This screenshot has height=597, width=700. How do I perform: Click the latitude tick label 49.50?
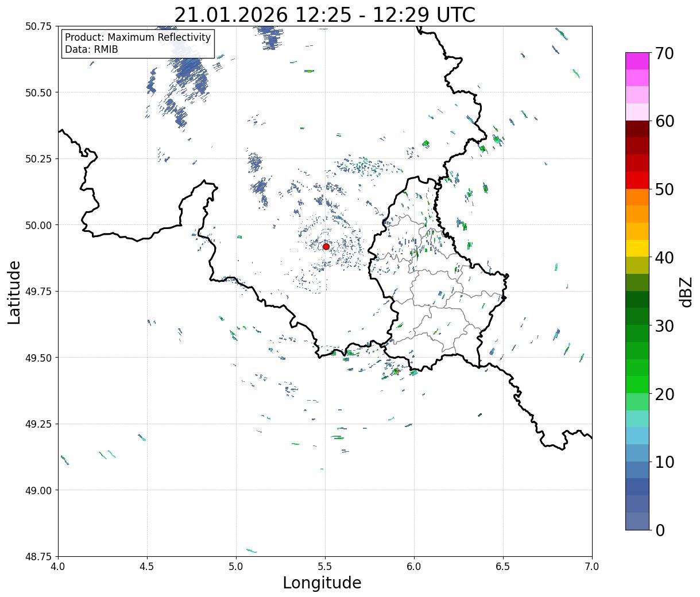pyautogui.click(x=38, y=358)
